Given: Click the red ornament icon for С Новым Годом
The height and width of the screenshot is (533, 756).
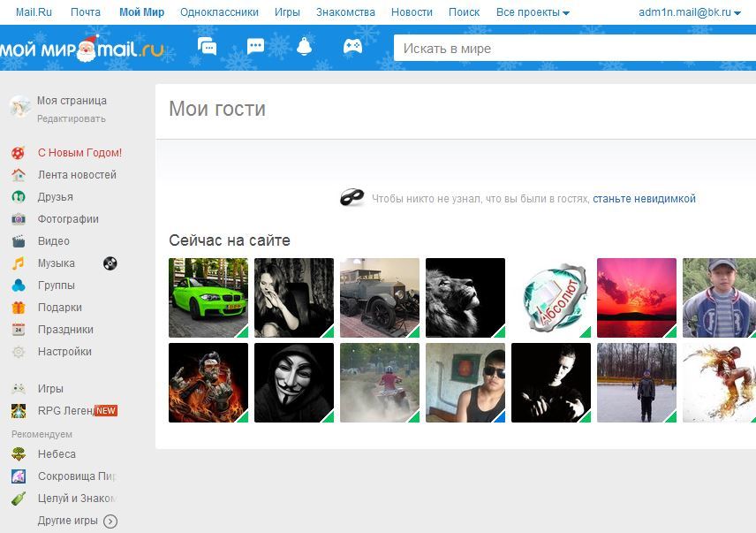Looking at the screenshot, I should point(19,154).
